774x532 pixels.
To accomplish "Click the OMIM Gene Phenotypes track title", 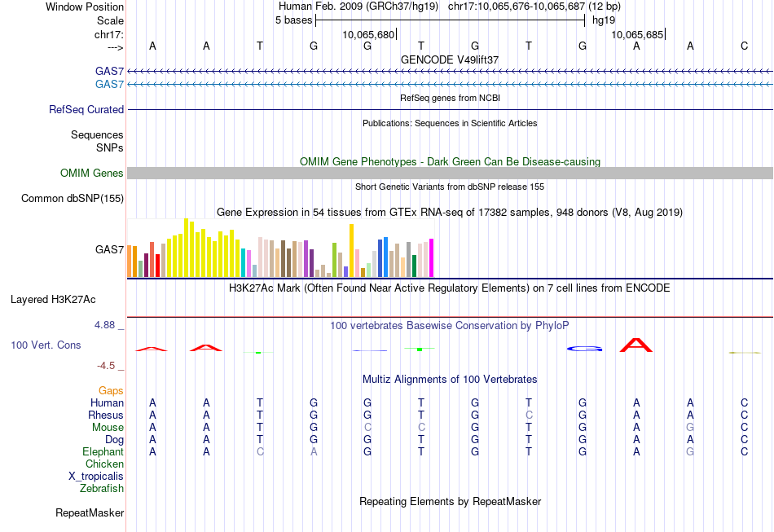I will (x=450, y=162).
